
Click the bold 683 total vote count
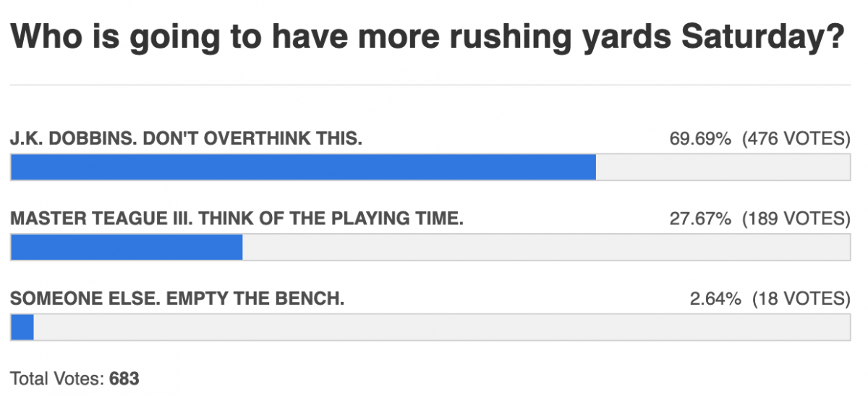click(x=124, y=378)
